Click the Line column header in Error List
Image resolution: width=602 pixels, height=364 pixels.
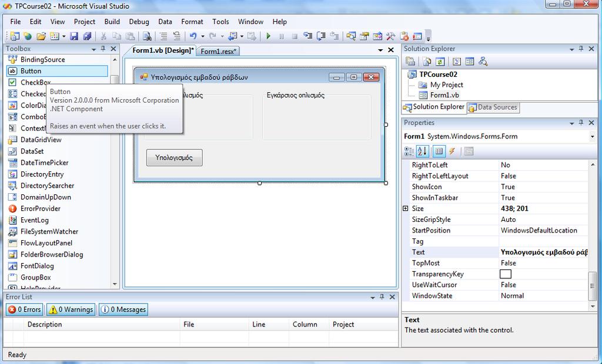pyautogui.click(x=269, y=325)
